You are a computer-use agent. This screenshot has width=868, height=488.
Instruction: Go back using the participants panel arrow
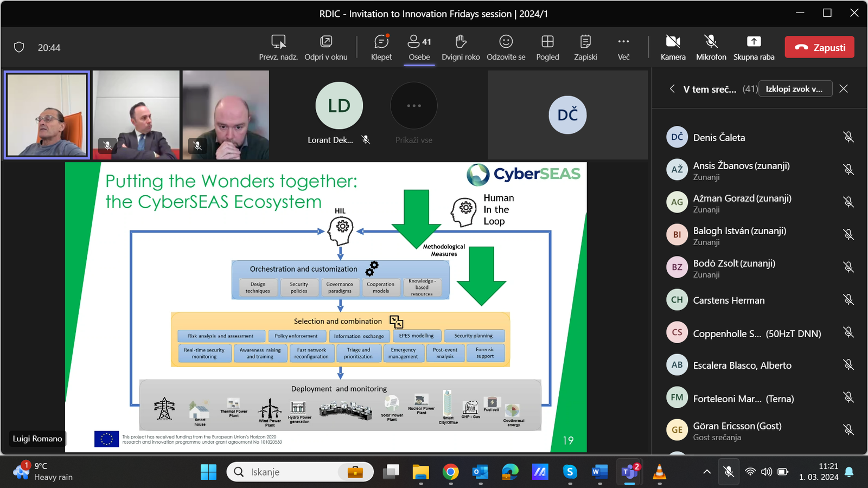[x=672, y=88]
